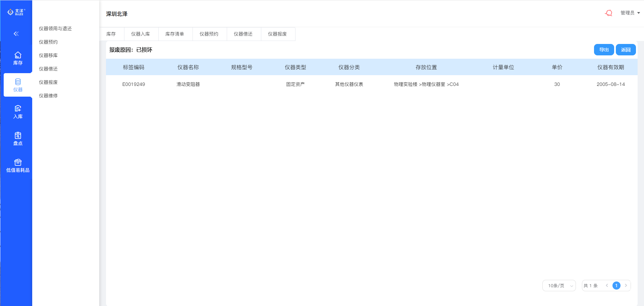Viewport: 644px width, 306px height.
Task: Click the 导出 export button
Action: [x=604, y=50]
